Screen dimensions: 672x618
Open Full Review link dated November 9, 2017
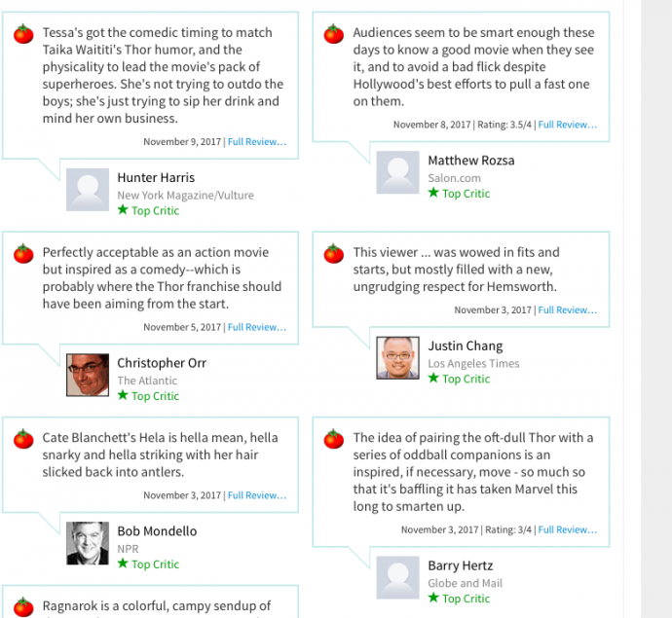coord(257,142)
